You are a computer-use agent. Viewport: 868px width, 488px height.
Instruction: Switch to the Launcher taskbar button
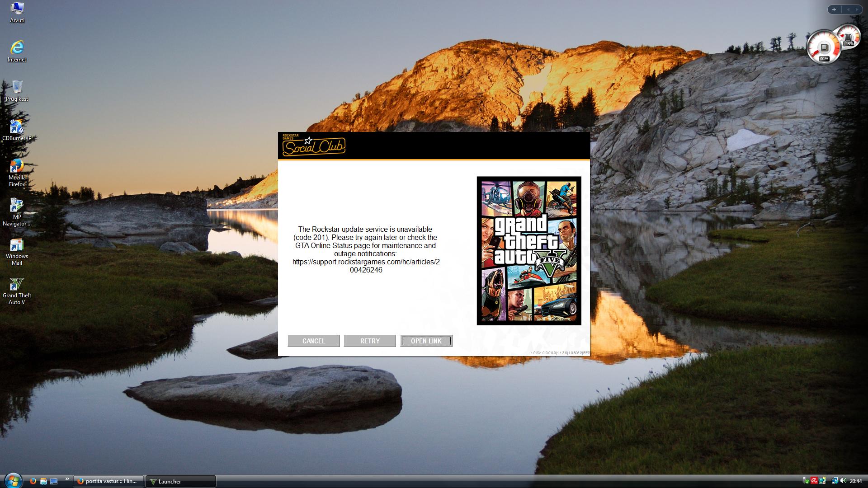point(181,481)
